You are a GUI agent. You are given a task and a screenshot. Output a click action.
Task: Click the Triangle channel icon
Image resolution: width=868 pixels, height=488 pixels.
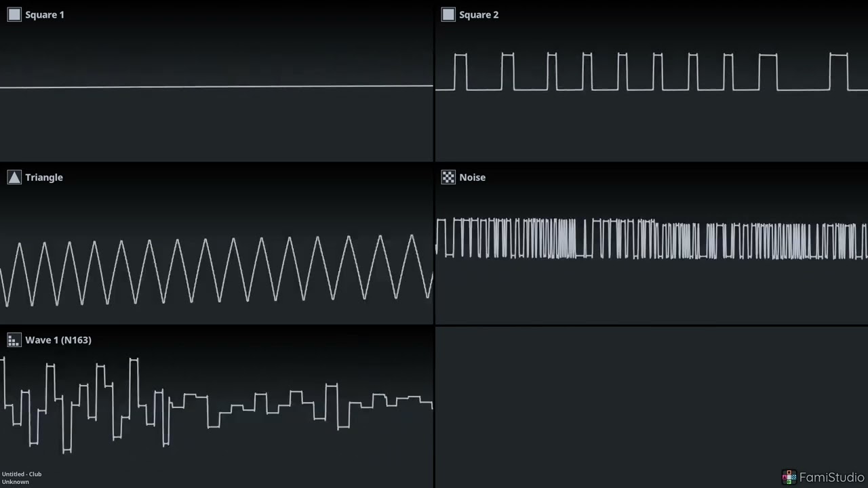(14, 178)
